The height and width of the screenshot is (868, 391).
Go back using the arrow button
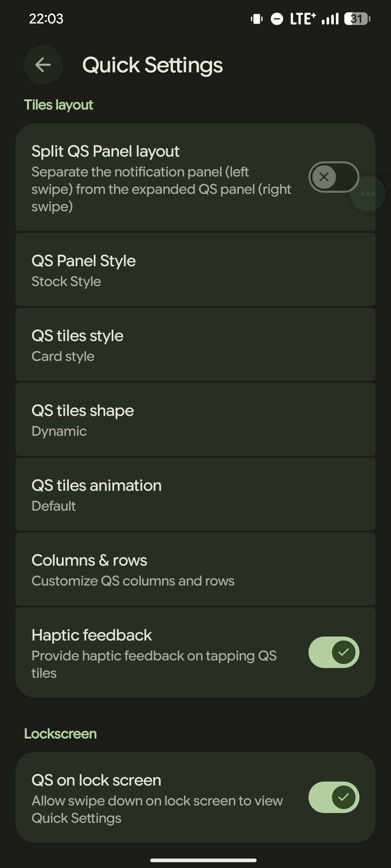coord(43,65)
